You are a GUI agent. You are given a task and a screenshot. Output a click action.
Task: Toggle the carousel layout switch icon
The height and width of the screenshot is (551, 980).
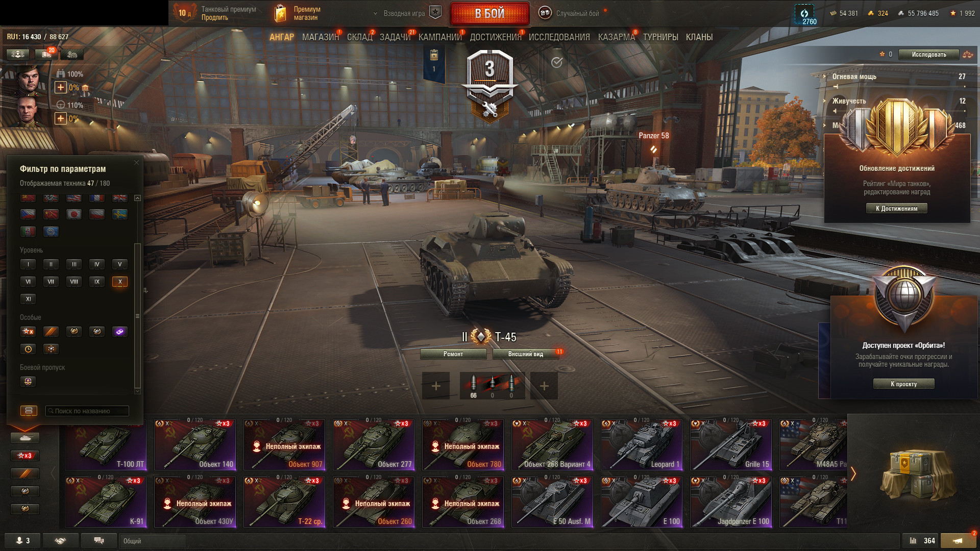(29, 411)
